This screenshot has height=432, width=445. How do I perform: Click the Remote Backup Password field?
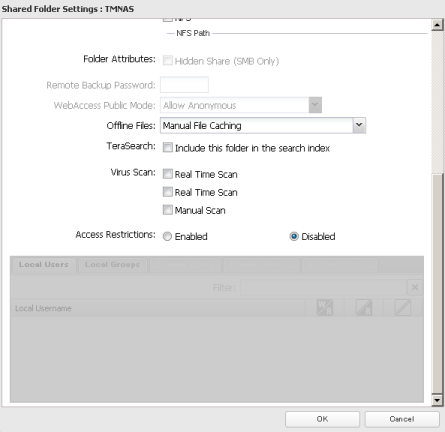click(x=184, y=85)
